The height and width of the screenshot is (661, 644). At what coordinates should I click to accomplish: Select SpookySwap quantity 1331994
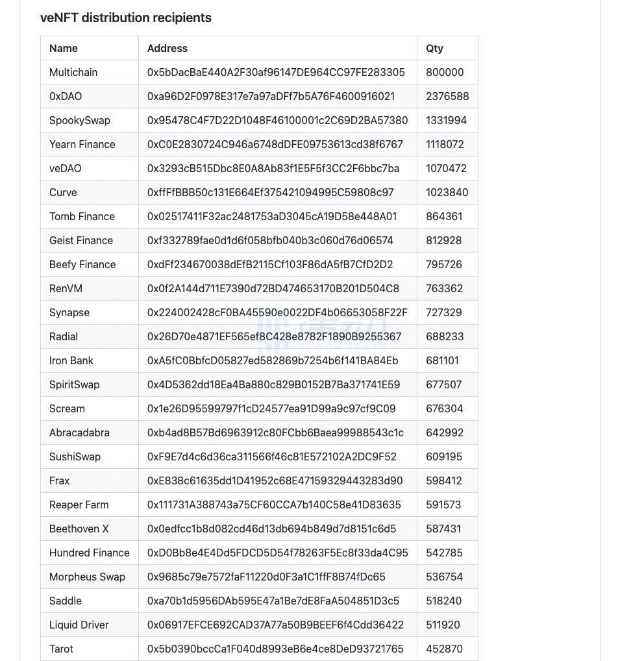click(446, 120)
